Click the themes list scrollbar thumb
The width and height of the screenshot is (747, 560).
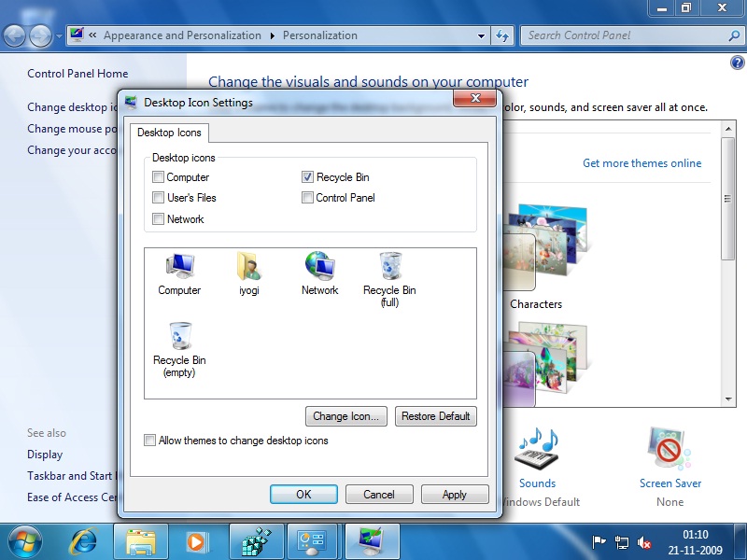tap(727, 199)
